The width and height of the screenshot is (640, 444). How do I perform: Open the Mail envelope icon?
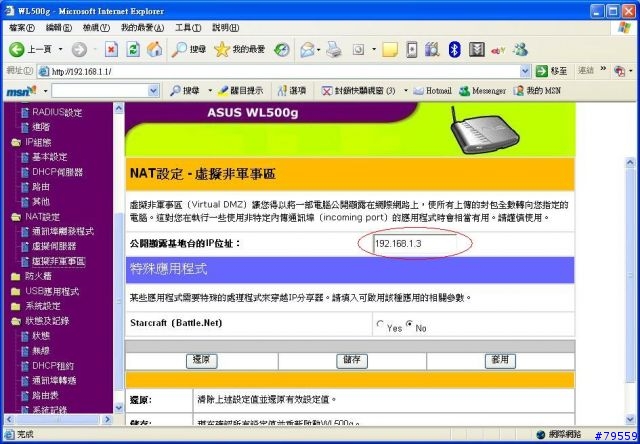point(307,50)
